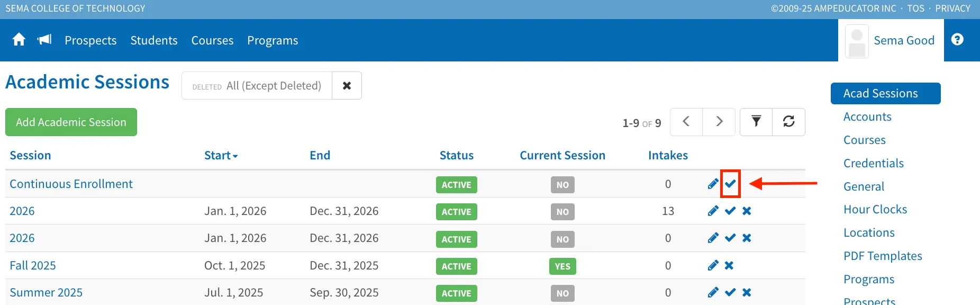980x305 pixels.
Task: Click checkmark on 2026 session with 0 intakes
Action: [730, 238]
